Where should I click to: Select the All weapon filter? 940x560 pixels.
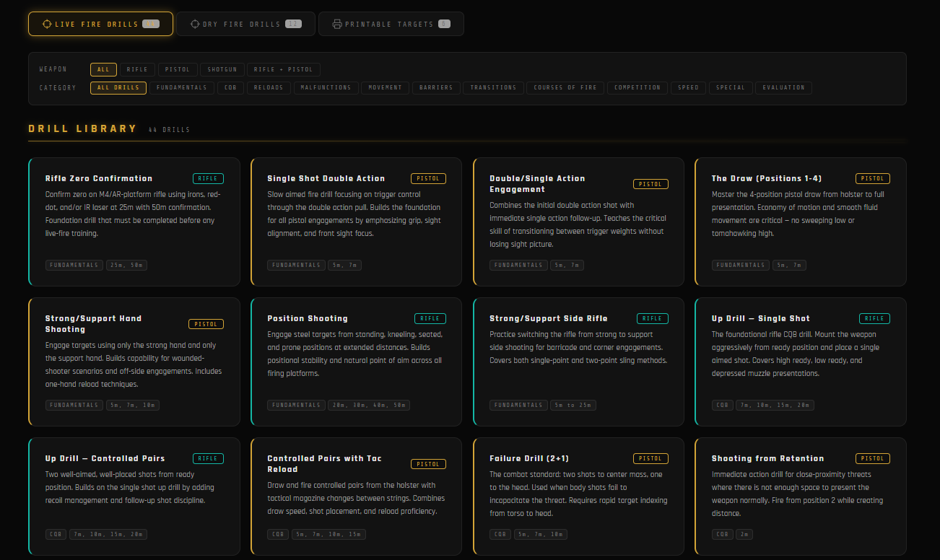(103, 70)
